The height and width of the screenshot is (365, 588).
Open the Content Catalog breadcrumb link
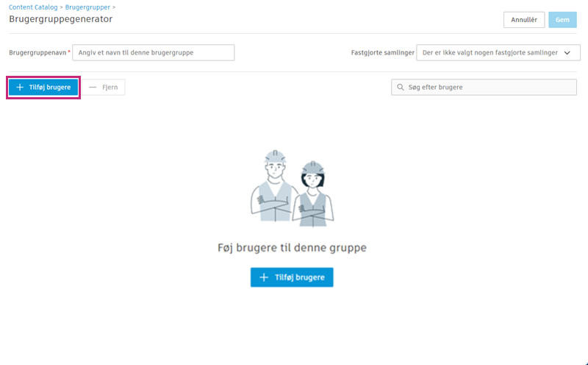coord(33,7)
